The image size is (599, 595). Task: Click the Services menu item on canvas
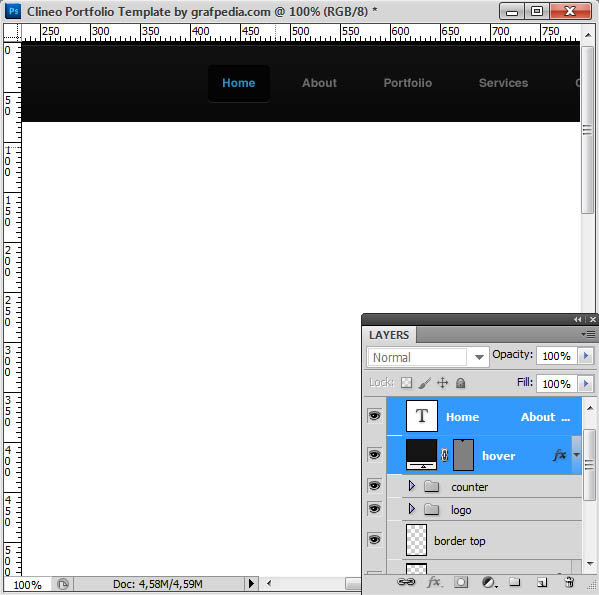(x=503, y=83)
